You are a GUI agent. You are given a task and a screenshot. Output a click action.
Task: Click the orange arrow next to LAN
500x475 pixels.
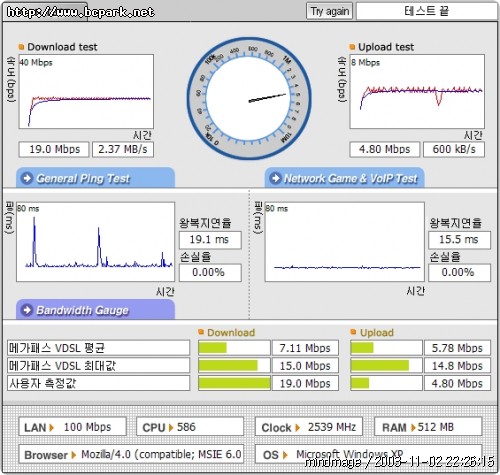[51, 427]
